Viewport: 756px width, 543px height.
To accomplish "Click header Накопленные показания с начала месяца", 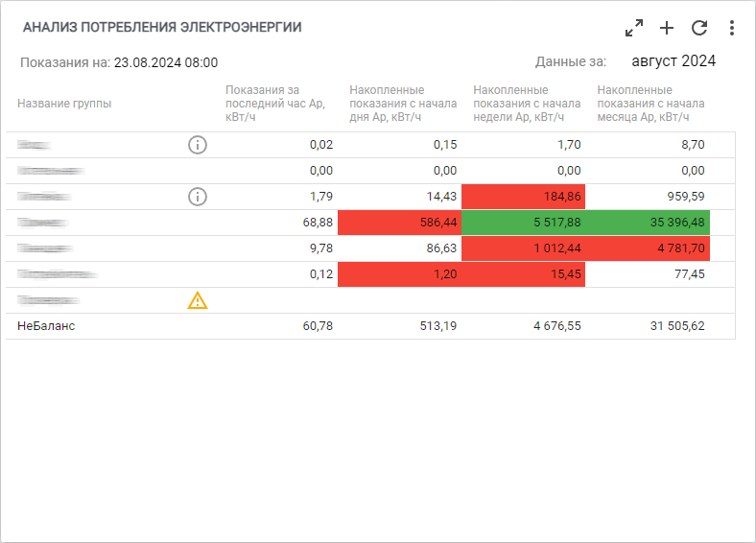I will (x=650, y=104).
